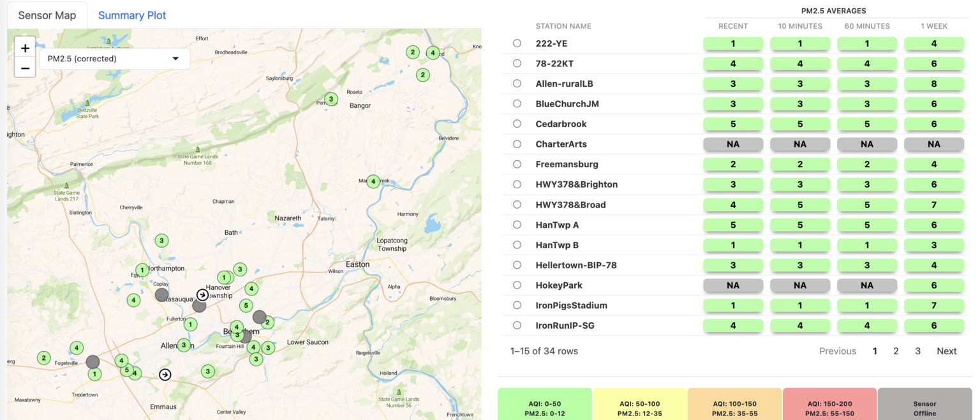Select the BlueChurchJM radio button
This screenshot has height=420, width=980.
[x=517, y=103]
